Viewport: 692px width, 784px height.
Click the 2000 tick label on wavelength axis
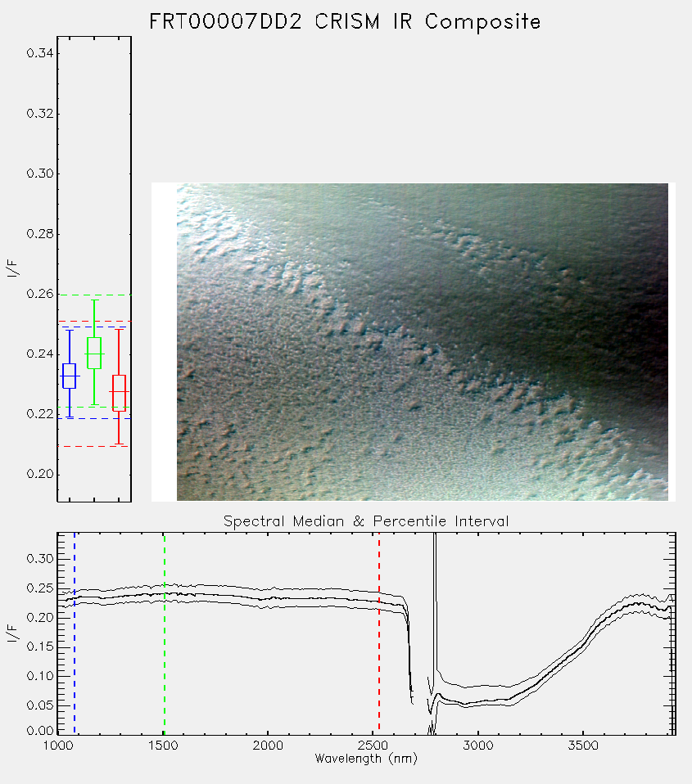(268, 746)
